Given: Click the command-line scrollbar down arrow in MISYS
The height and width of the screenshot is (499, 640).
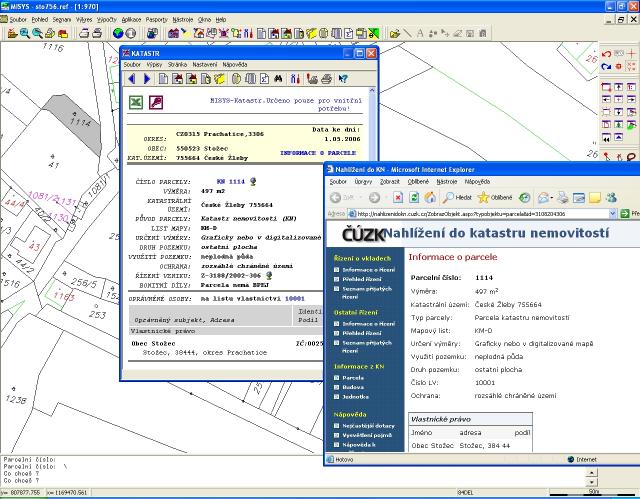Looking at the screenshot, I should point(592,482).
